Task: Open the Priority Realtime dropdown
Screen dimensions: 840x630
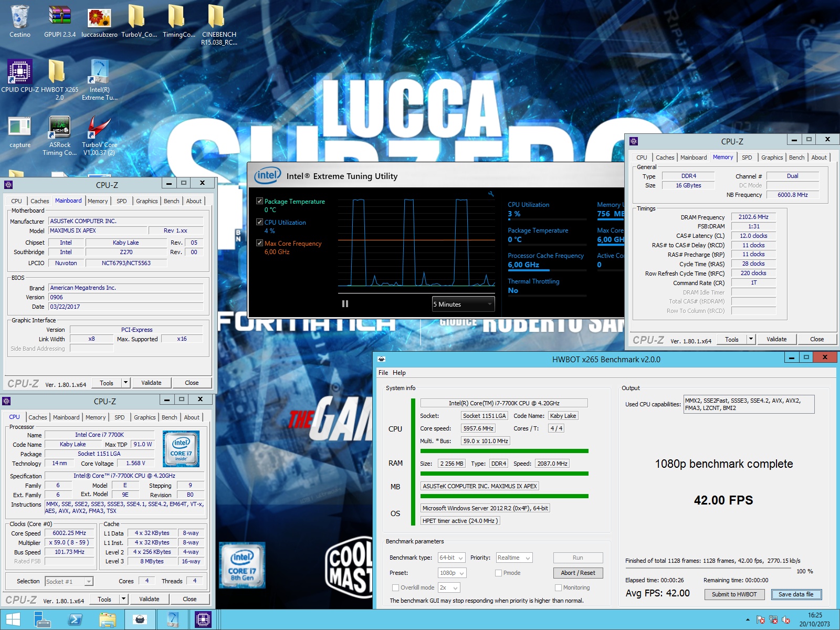Action: 514,558
